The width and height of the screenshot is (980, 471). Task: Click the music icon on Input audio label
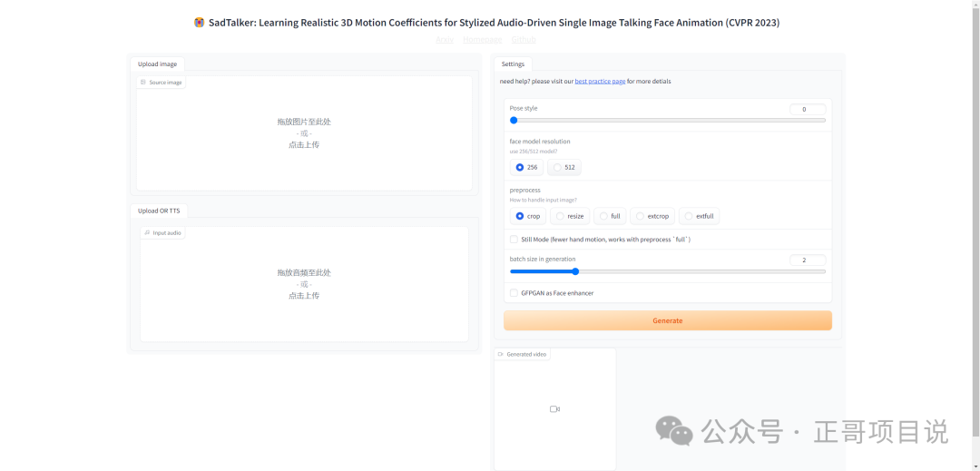pos(147,233)
